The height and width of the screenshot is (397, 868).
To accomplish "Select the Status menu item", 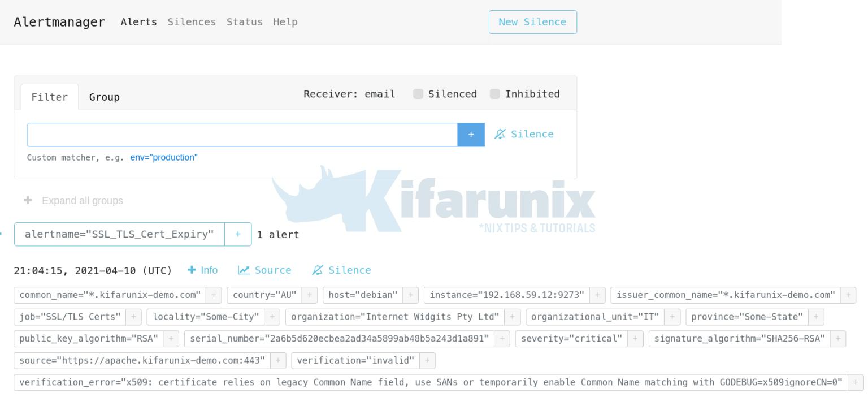I will [244, 21].
